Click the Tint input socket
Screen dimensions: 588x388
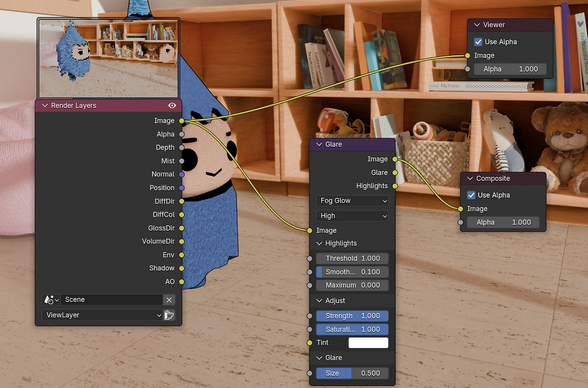(310, 342)
